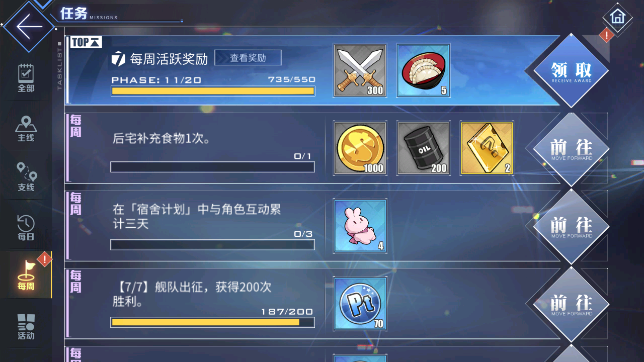Select the oil barrel 200 reward
Viewport: 644px width, 362px height.
point(423,148)
